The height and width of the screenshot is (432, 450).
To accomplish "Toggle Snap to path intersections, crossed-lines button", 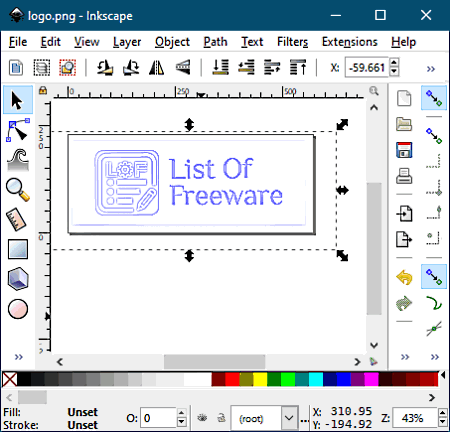I will tap(434, 329).
